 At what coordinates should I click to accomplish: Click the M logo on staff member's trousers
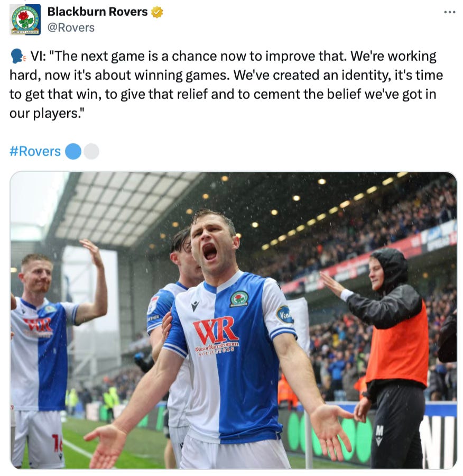coord(379,435)
